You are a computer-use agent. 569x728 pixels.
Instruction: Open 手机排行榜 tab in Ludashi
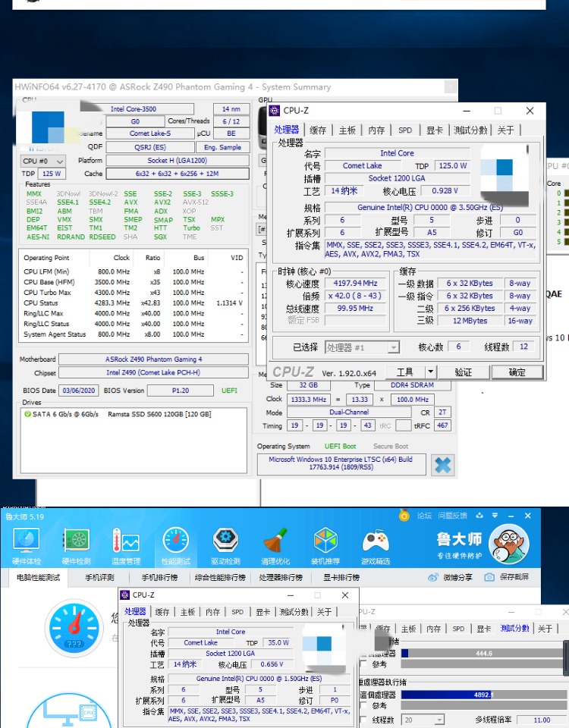tap(159, 577)
